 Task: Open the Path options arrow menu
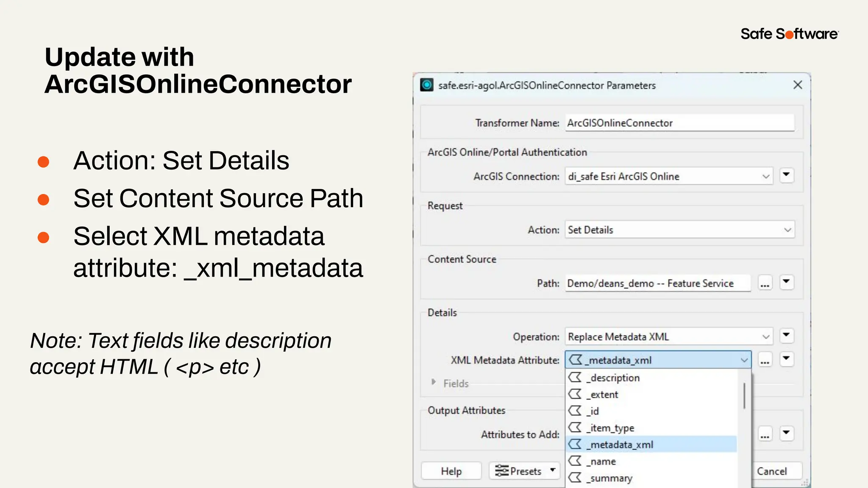coord(787,282)
